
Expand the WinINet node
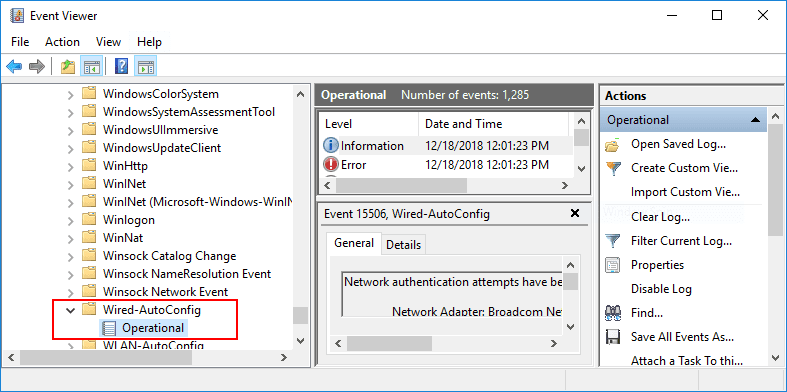pyautogui.click(x=71, y=184)
